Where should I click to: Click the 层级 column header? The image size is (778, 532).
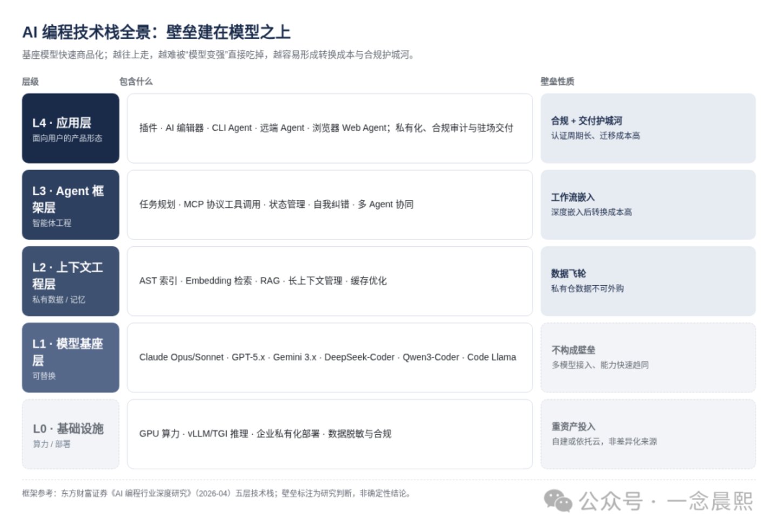(x=30, y=82)
